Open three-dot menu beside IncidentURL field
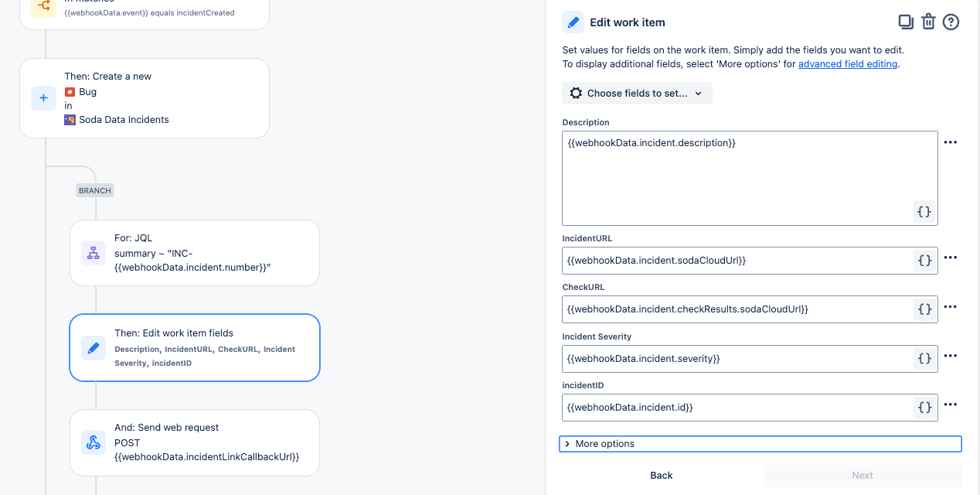This screenshot has width=980, height=495. coord(951,258)
